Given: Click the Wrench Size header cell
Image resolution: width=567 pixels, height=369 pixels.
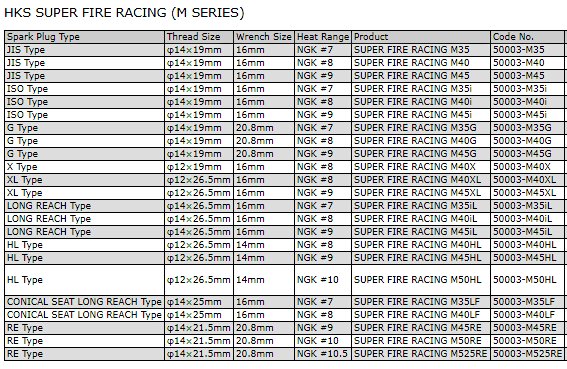Looking at the screenshot, I should 264,37.
